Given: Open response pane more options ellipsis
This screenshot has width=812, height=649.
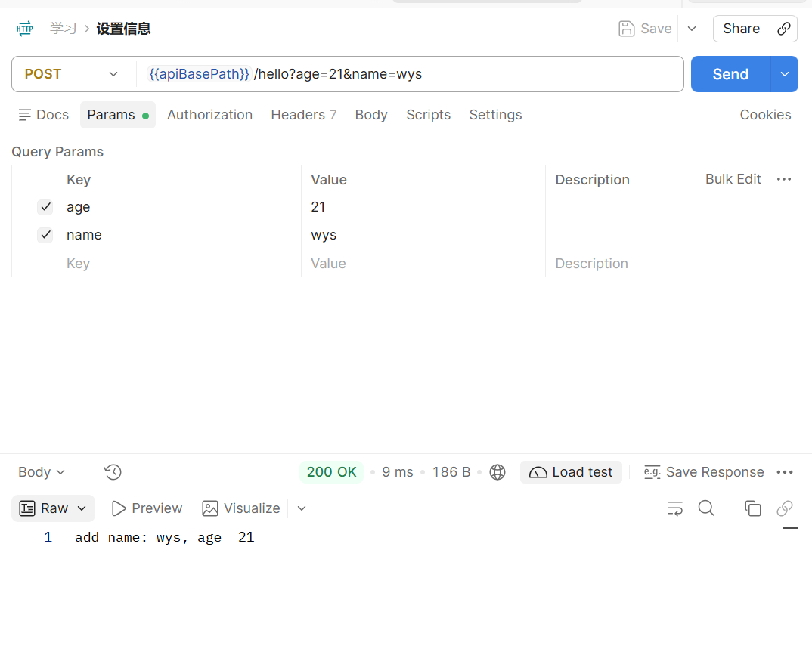Looking at the screenshot, I should 785,472.
